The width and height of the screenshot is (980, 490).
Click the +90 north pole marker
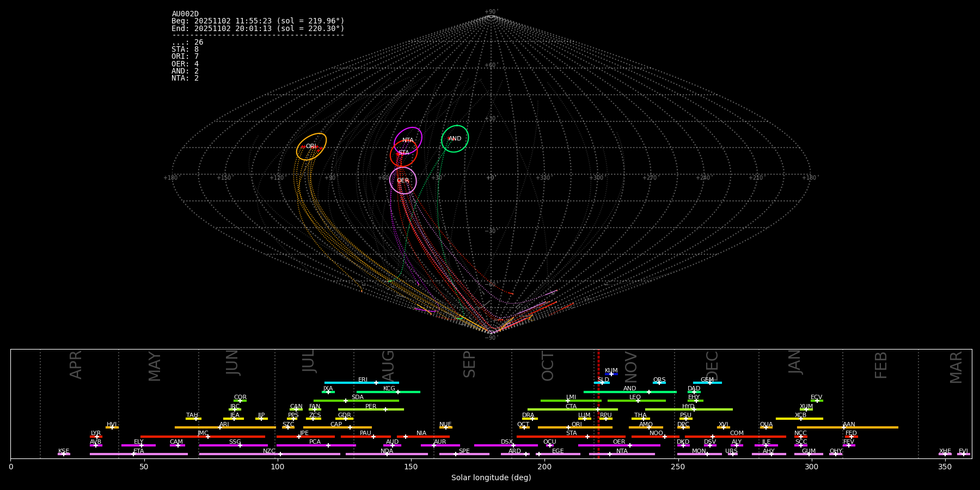[x=491, y=12]
